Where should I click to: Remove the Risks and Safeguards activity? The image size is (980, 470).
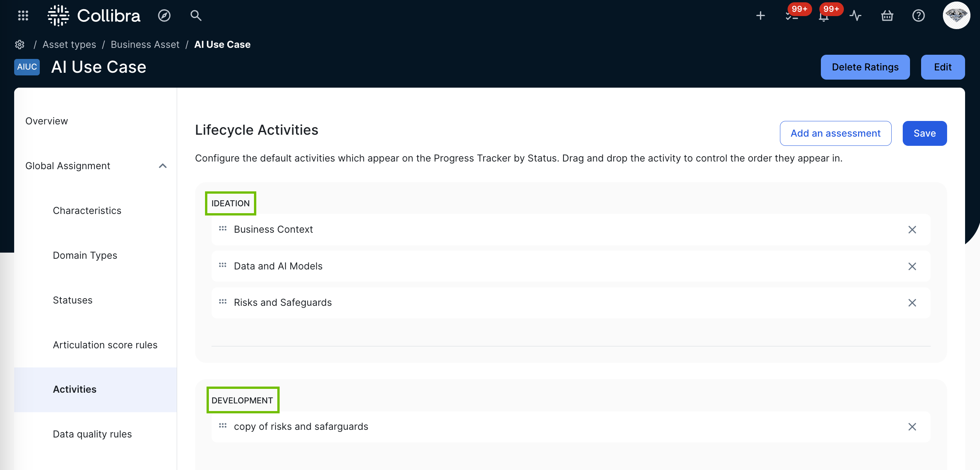pos(912,303)
